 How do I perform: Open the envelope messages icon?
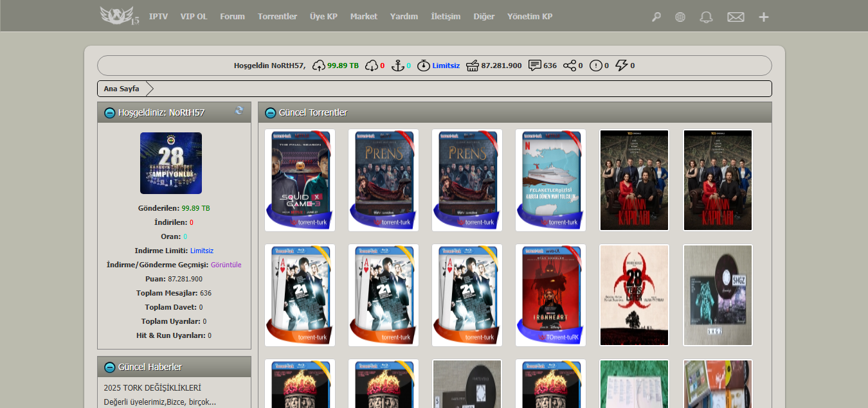click(736, 17)
